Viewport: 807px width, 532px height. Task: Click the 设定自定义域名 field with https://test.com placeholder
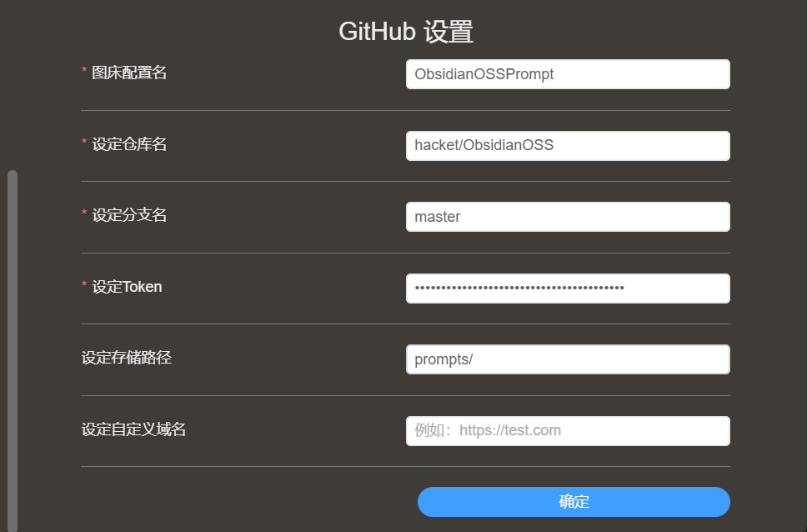[568, 431]
